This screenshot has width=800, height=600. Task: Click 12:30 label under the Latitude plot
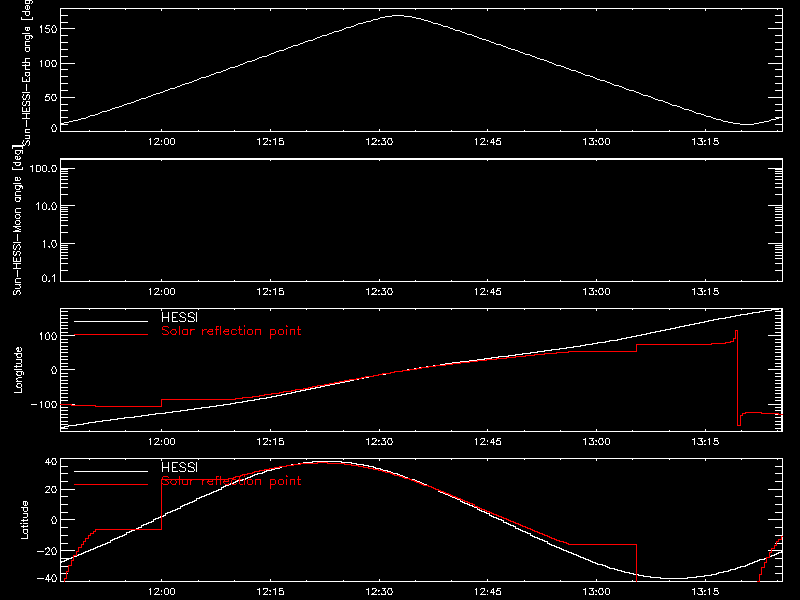[379, 592]
